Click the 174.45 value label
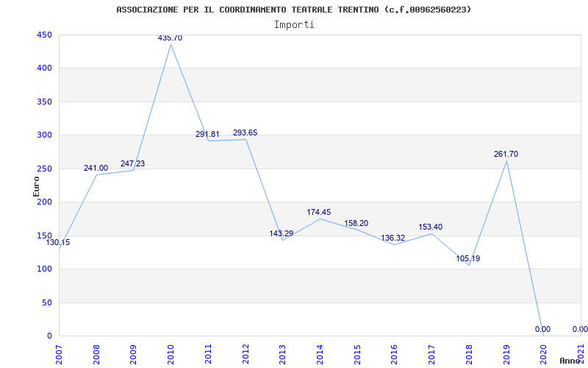The image size is (588, 368). point(319,212)
